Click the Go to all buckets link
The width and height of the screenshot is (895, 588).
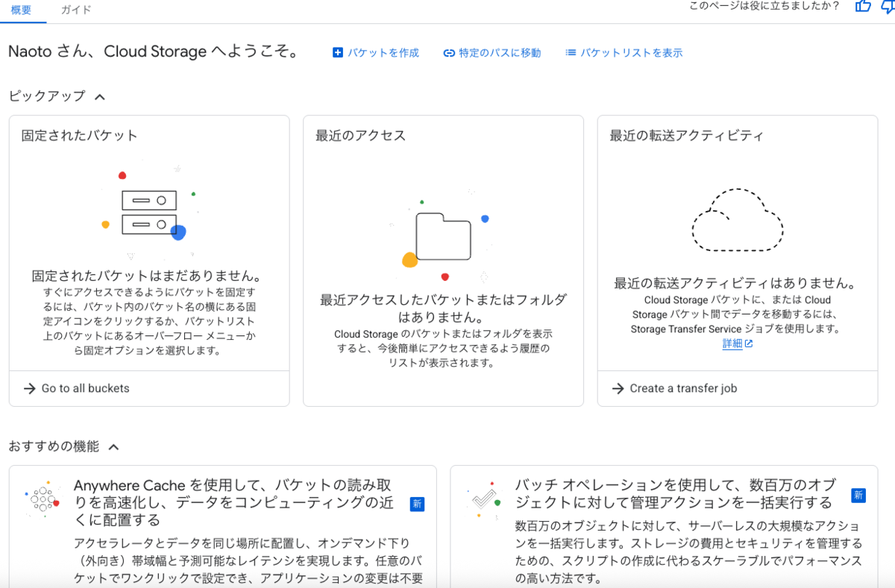pos(85,388)
